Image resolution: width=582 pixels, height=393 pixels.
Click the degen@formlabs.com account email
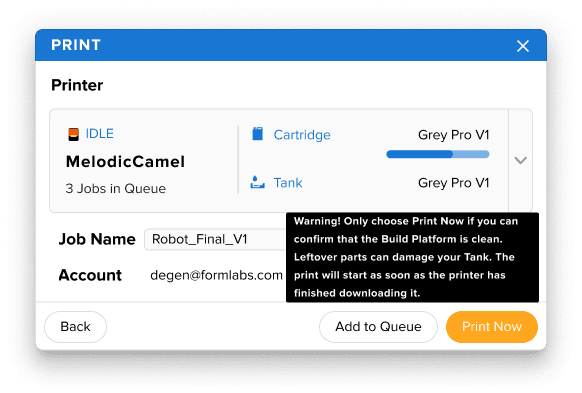coord(216,275)
